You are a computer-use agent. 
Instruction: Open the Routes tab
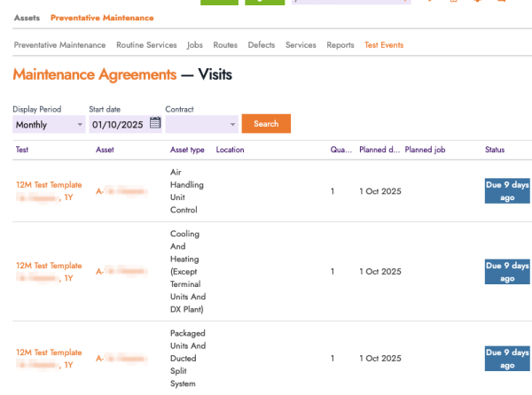[225, 45]
